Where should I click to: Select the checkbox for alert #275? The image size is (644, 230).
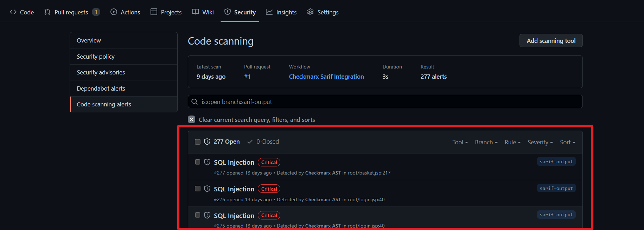(x=198, y=215)
